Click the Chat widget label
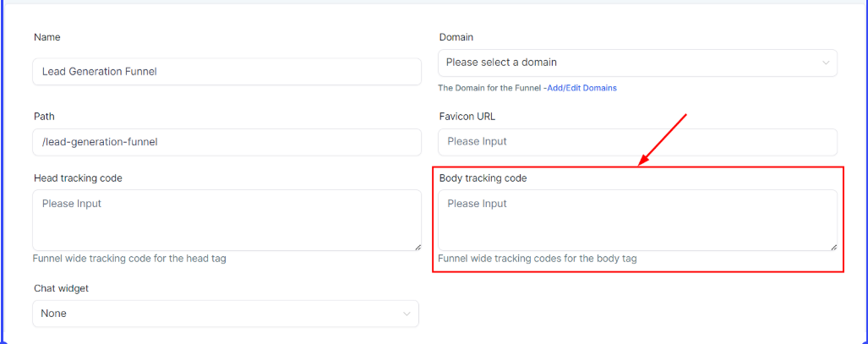This screenshot has height=344, width=868. pos(61,288)
